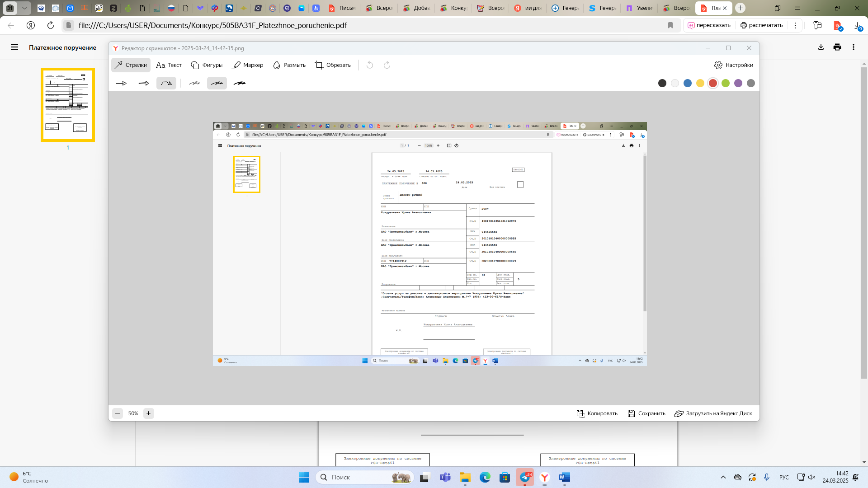Switch to the ии для browser tab
The width and height of the screenshot is (868, 488).
point(528,8)
